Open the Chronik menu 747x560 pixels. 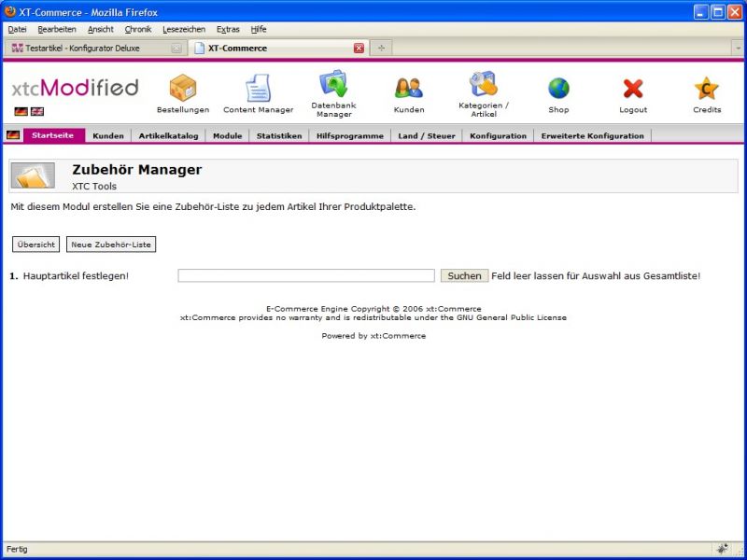[x=137, y=30]
